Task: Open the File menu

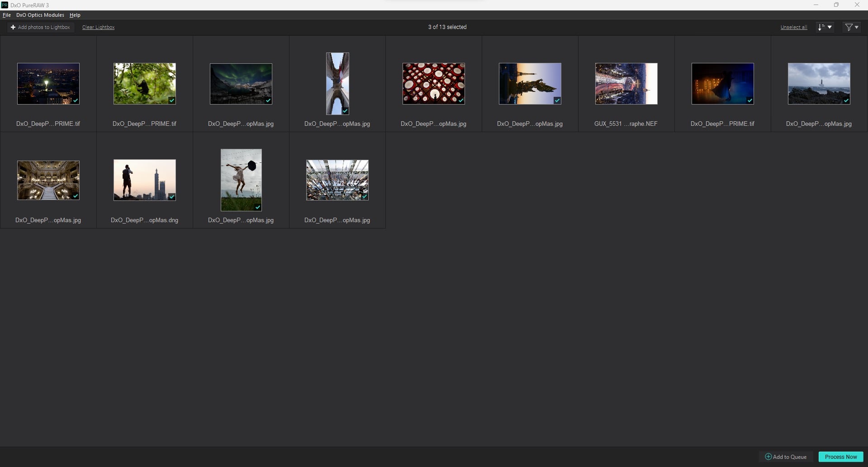Action: coord(7,15)
